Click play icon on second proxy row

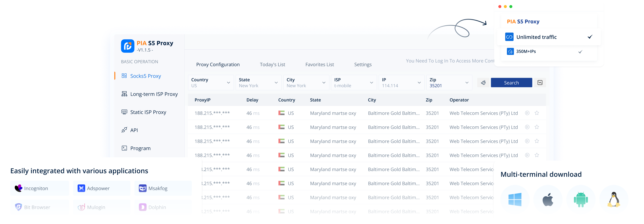click(x=527, y=127)
